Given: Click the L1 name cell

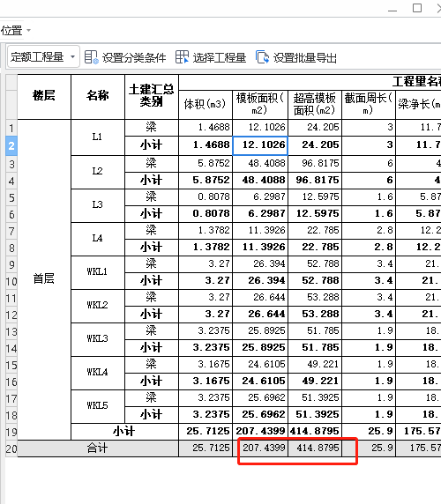Looking at the screenshot, I should [x=98, y=137].
